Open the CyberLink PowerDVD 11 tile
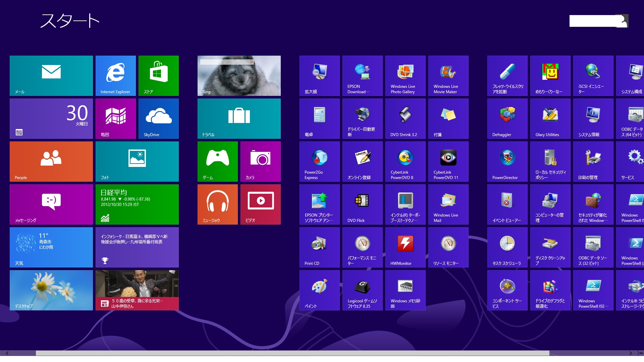The width and height of the screenshot is (644, 362). pyautogui.click(x=448, y=161)
